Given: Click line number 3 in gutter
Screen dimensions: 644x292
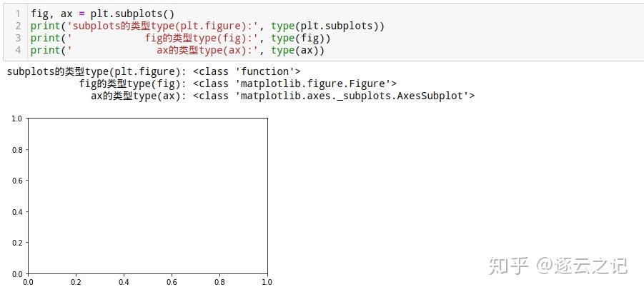Looking at the screenshot, I should 18,39.
